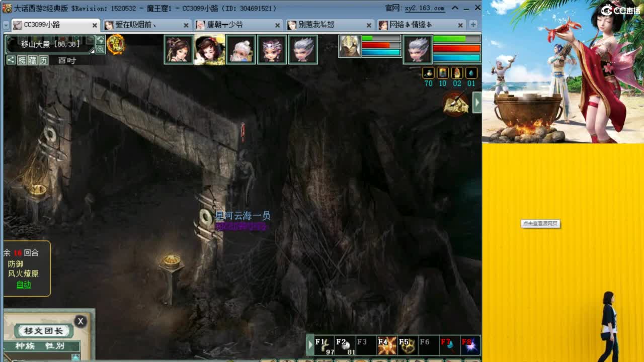Click the beach cooking game banner image
Screen dimensions: 644x362
[563, 71]
